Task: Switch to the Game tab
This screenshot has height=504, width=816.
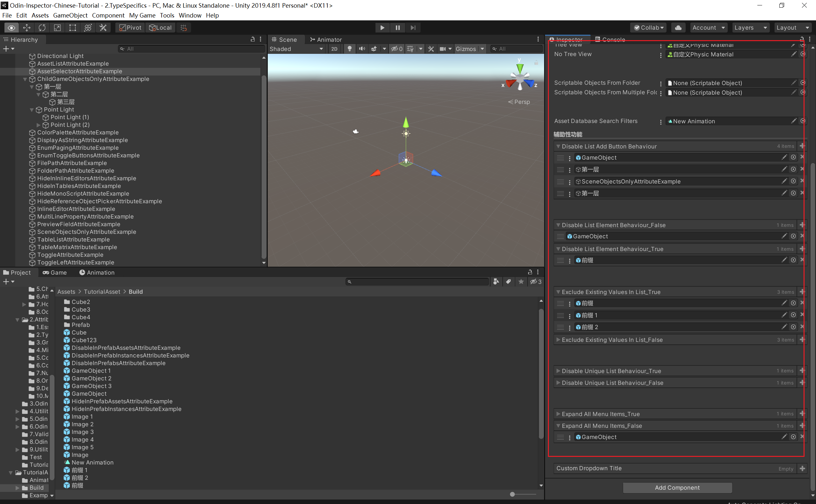Action: [x=55, y=273]
